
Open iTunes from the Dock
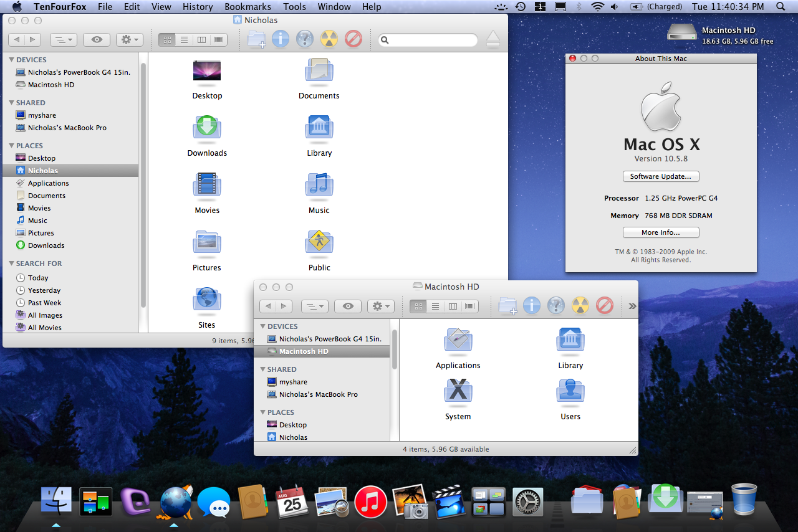coord(371,501)
